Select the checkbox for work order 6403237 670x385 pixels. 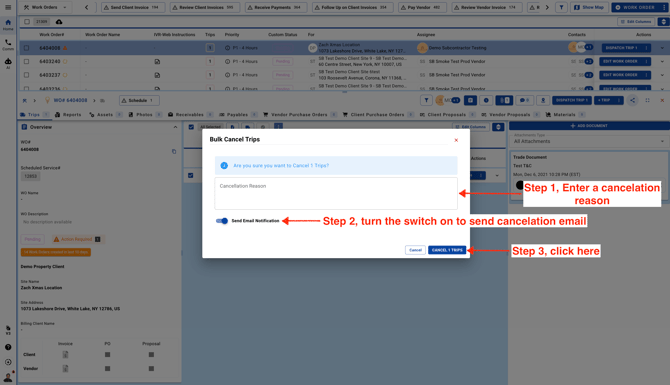[x=26, y=75]
